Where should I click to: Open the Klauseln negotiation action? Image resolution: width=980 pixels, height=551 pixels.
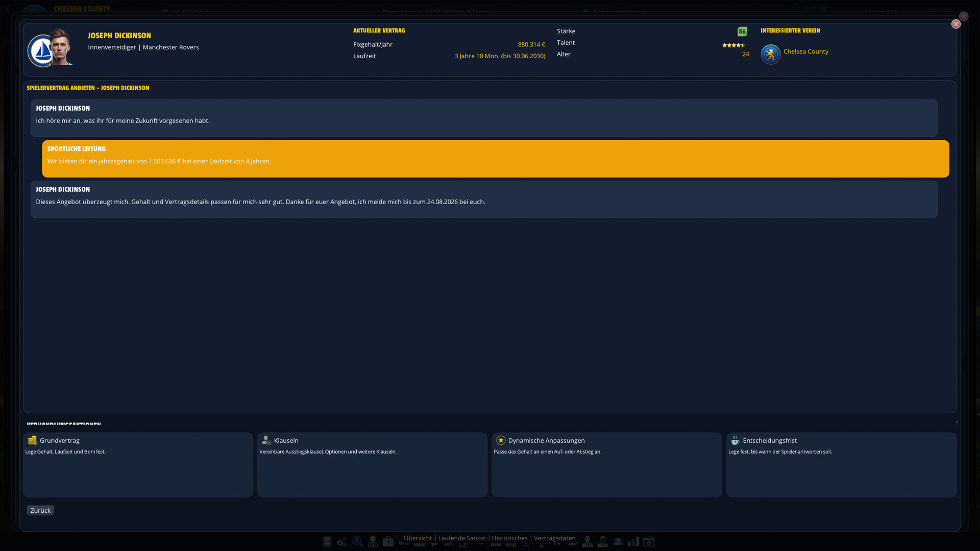click(372, 465)
